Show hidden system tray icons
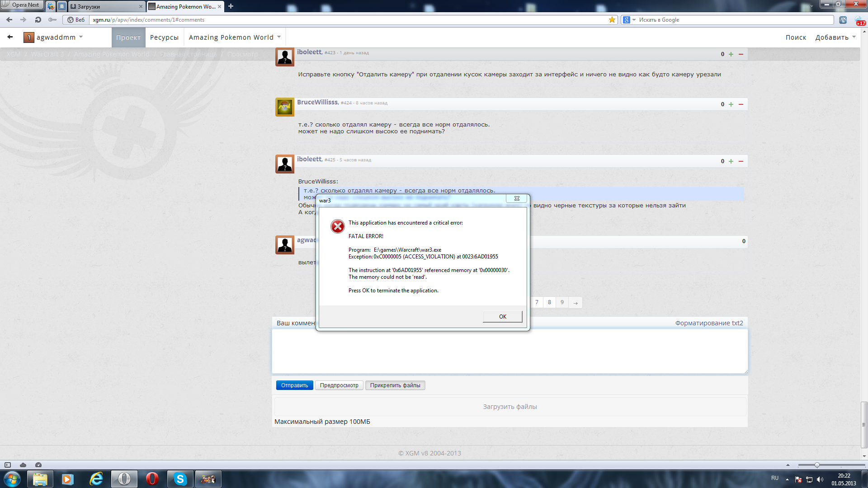 787,479
